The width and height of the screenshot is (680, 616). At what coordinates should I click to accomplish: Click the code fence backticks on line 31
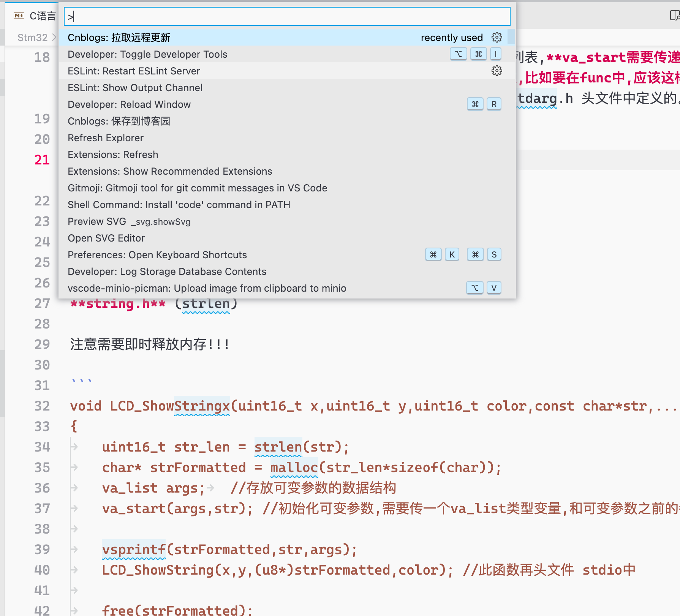82,381
